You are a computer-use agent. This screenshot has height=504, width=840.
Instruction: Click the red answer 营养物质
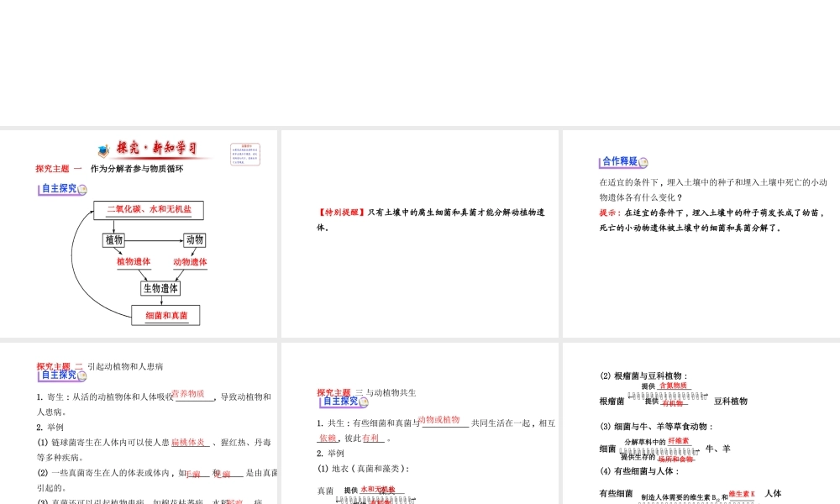point(188,394)
